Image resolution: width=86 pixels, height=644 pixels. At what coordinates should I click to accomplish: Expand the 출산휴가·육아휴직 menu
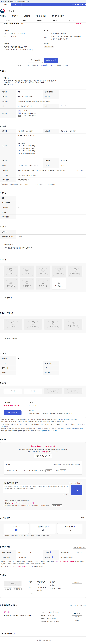(x=59, y=16)
